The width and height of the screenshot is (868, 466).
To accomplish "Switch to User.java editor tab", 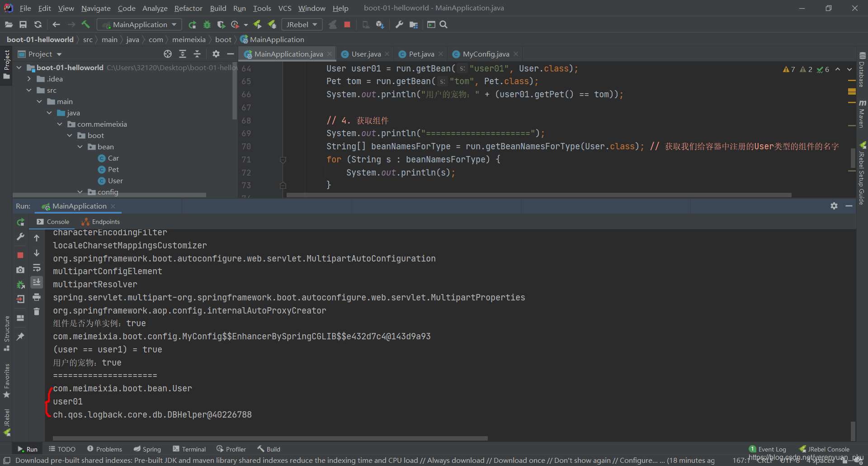I will click(x=365, y=54).
